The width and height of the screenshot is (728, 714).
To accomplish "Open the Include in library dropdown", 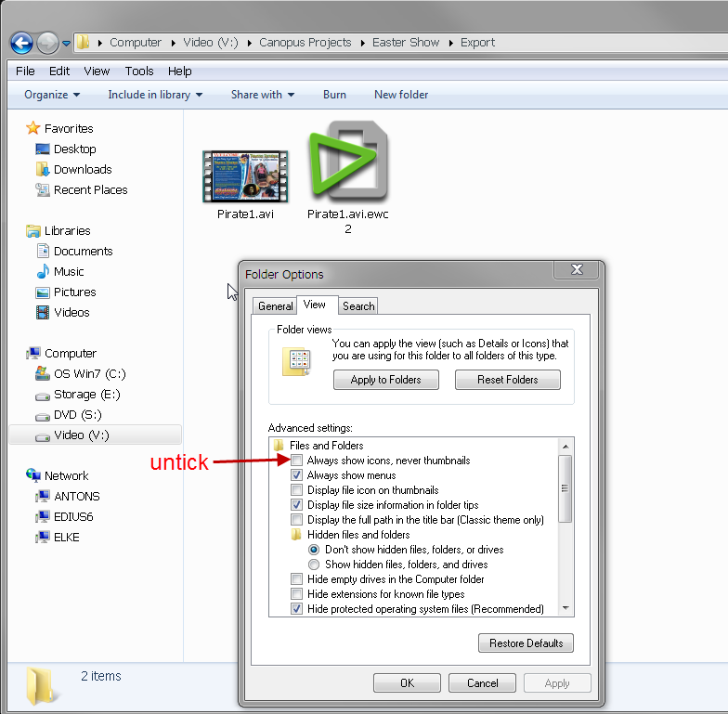I will point(155,95).
